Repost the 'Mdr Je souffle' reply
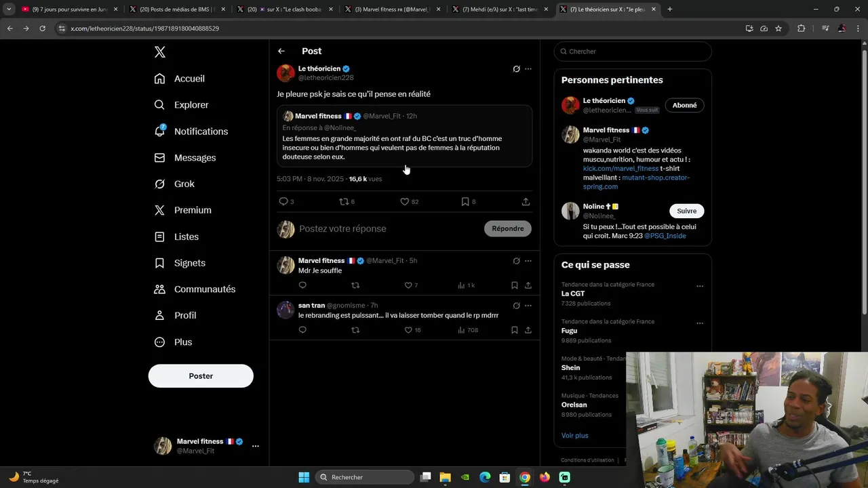Image resolution: width=868 pixels, height=488 pixels. [x=355, y=285]
